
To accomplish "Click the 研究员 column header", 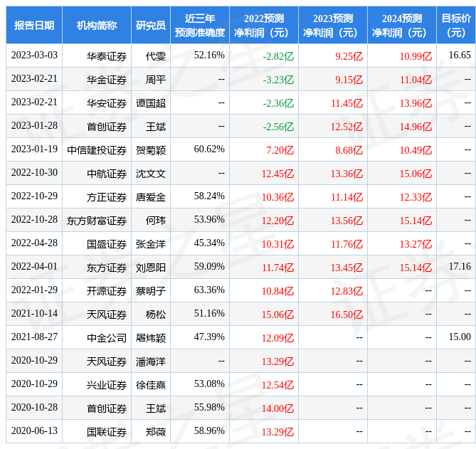I will 151,25.
